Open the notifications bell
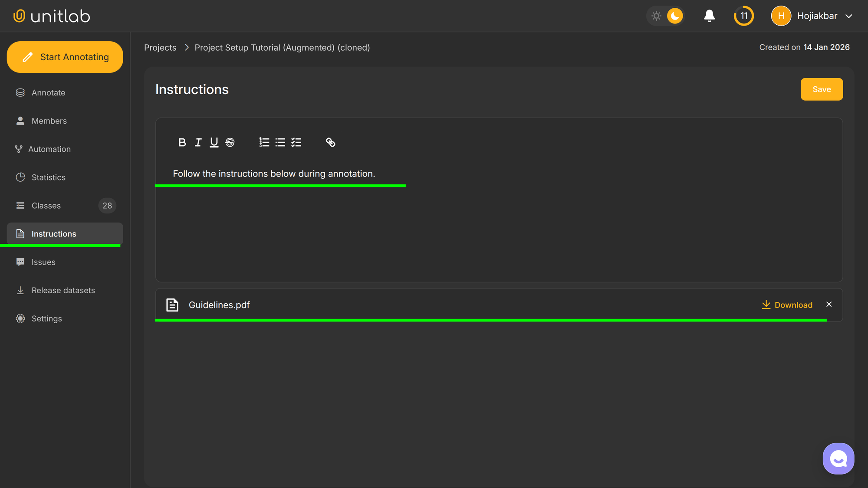This screenshot has width=868, height=488. 709,16
